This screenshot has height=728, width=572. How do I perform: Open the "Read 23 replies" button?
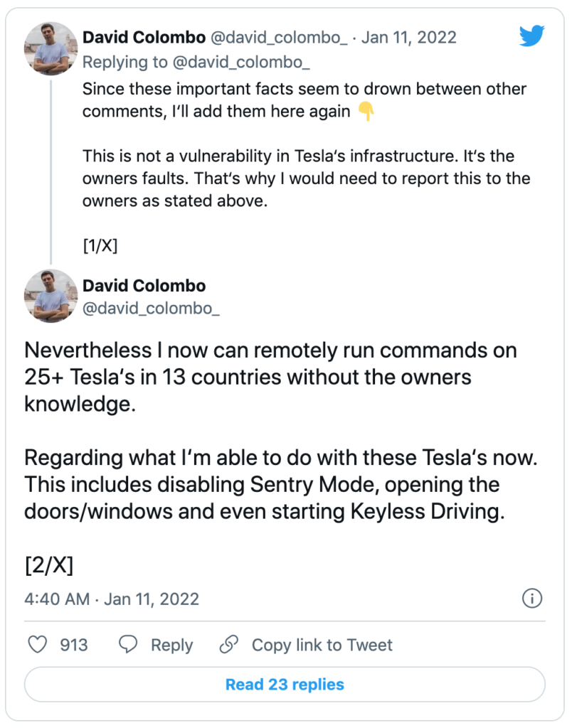(285, 685)
